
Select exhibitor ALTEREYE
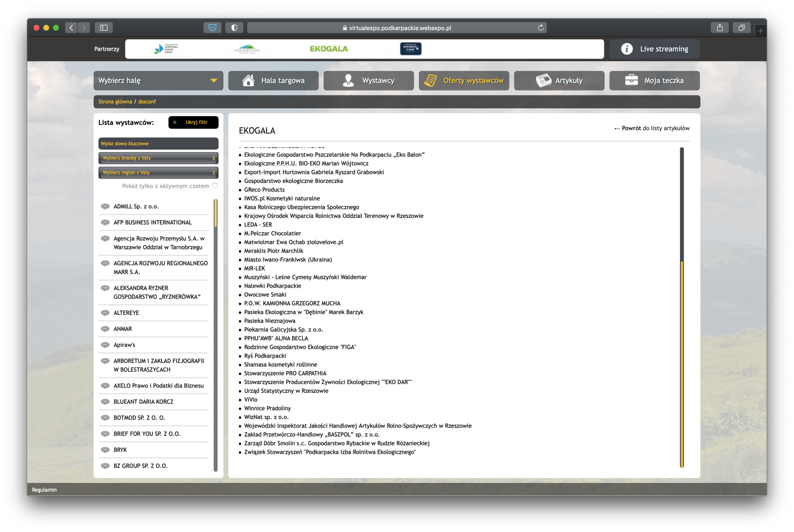(126, 313)
